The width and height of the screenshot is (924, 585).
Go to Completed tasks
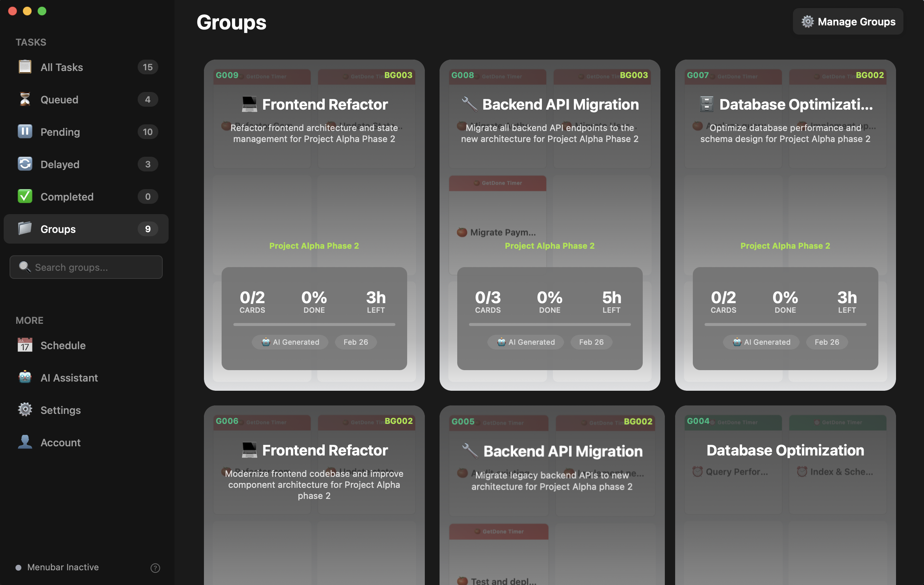click(x=86, y=196)
